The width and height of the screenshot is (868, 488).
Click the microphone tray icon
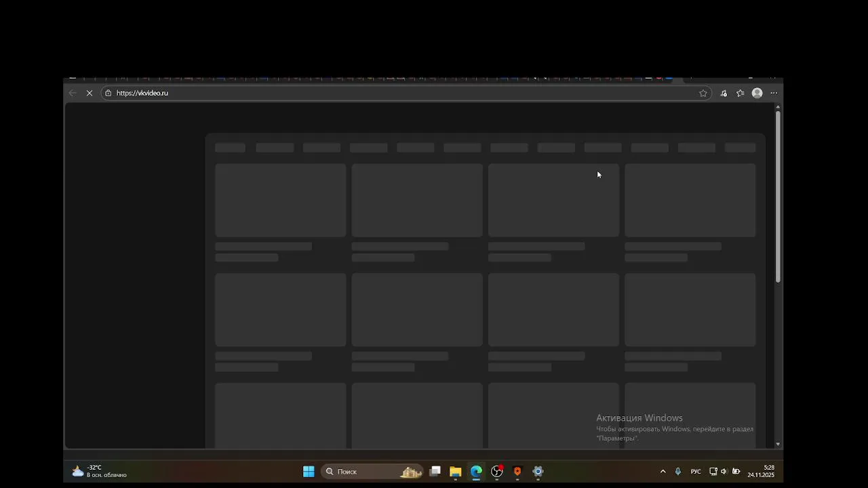point(677,472)
